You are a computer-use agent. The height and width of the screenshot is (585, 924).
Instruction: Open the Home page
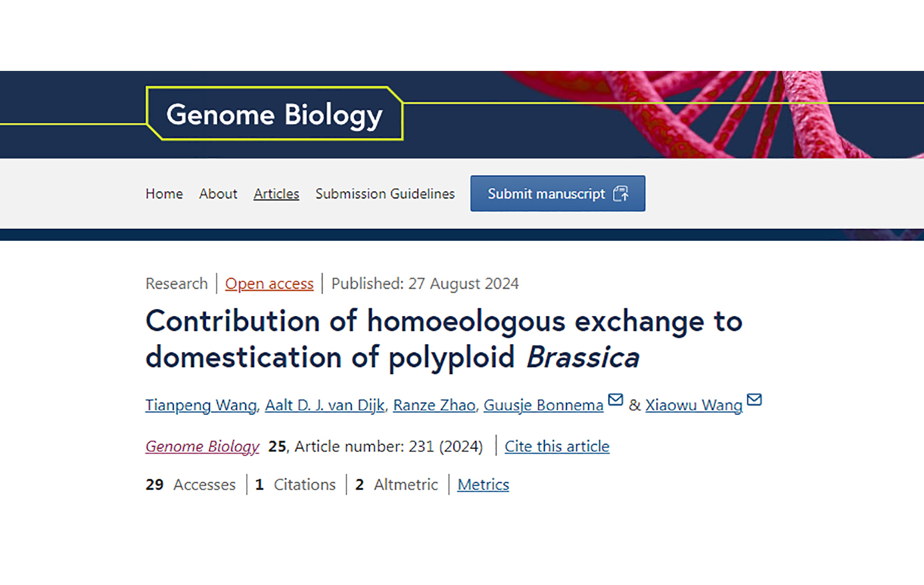[164, 193]
